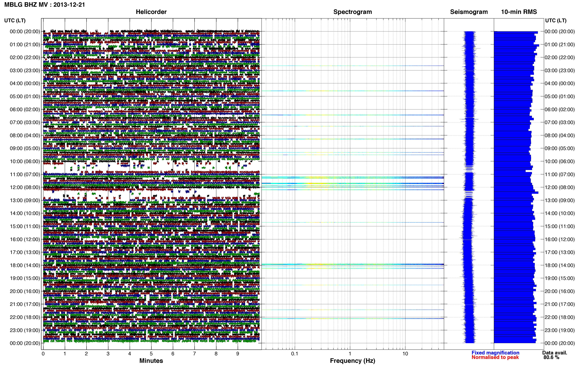Click "06:00 (02:00)" on the left time axis

(25, 110)
